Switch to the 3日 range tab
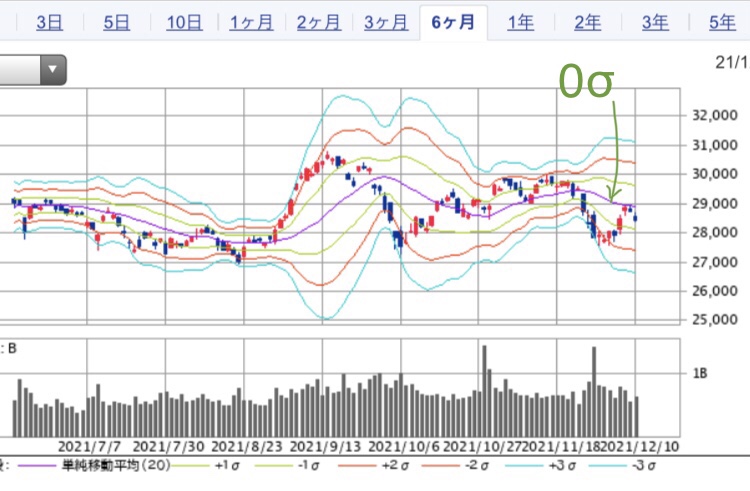 point(49,22)
